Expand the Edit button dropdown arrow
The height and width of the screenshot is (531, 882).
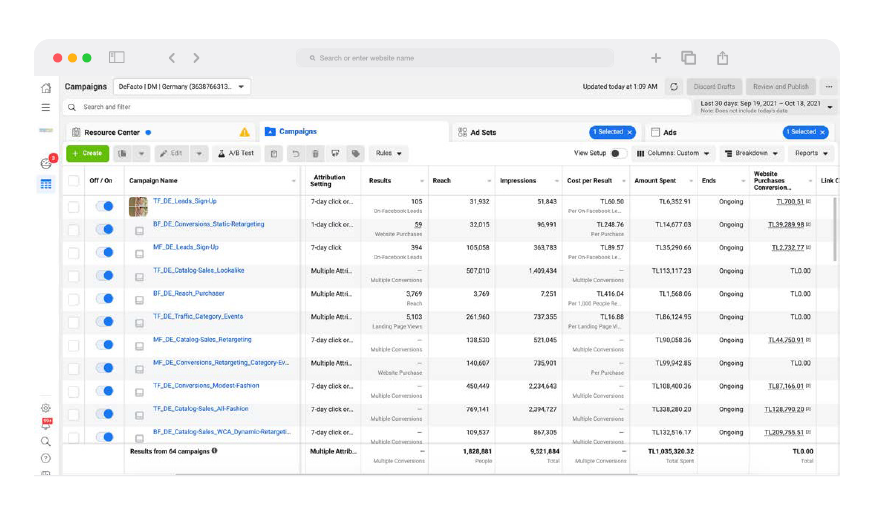(199, 153)
